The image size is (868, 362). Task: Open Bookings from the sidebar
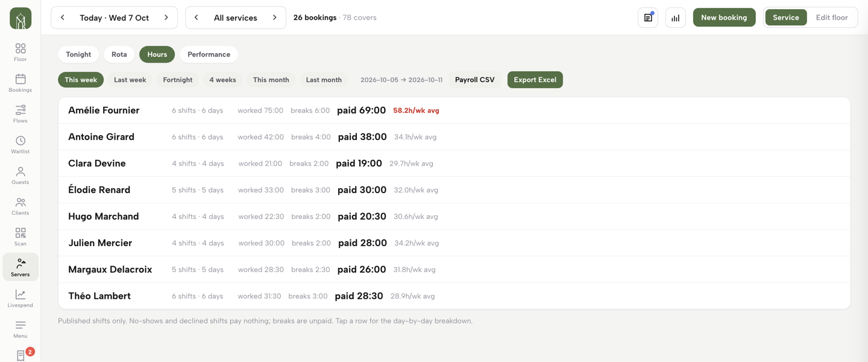point(20,83)
